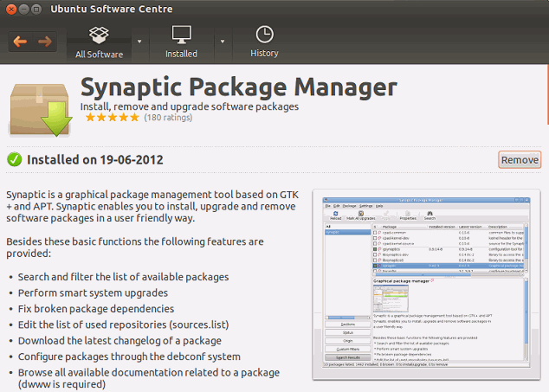Open the All Software view
Image resolution: width=549 pixels, height=392 pixels.
click(x=99, y=42)
